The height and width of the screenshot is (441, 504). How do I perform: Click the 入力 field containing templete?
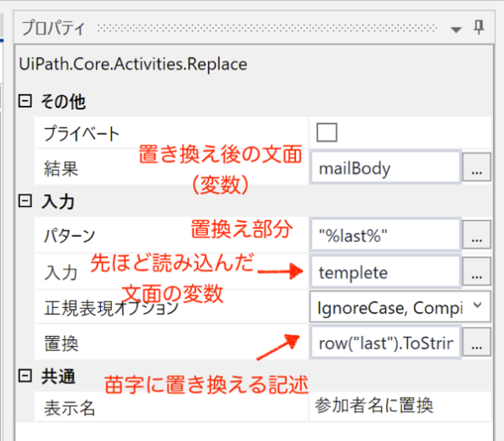(386, 271)
